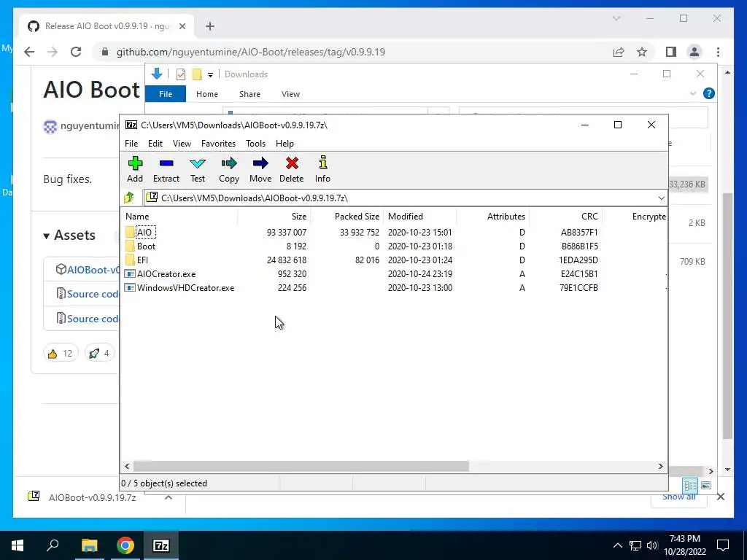
Task: Click the Copy toolbar icon
Action: [228, 164]
